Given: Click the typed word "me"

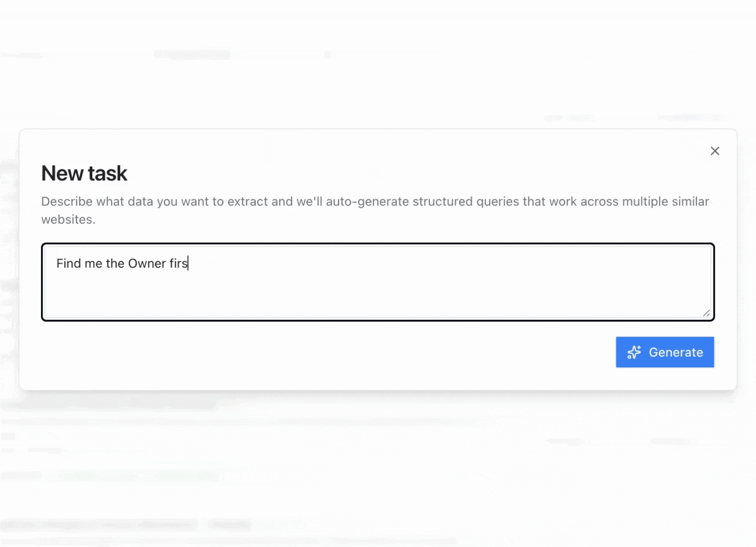Looking at the screenshot, I should pyautogui.click(x=93, y=263).
